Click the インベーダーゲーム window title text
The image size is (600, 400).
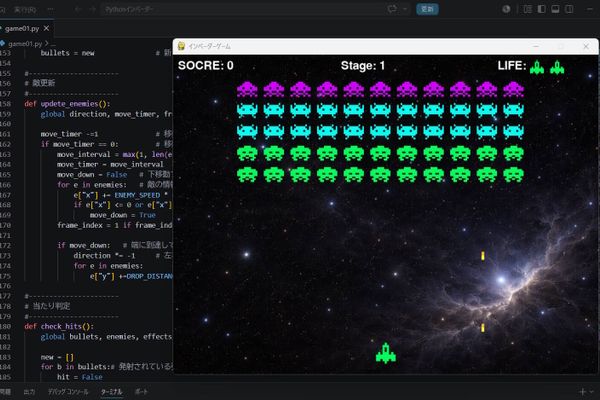(209, 46)
